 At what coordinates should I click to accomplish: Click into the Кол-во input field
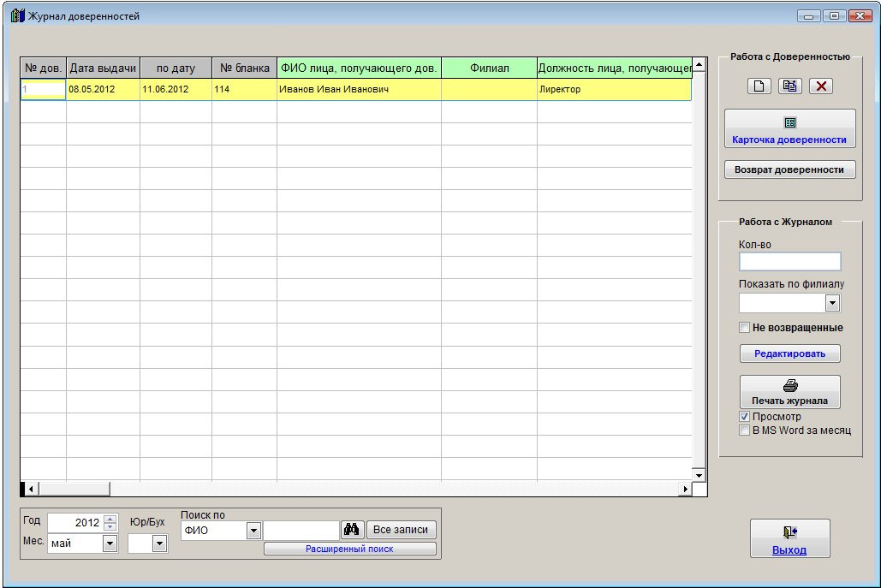[x=790, y=262]
